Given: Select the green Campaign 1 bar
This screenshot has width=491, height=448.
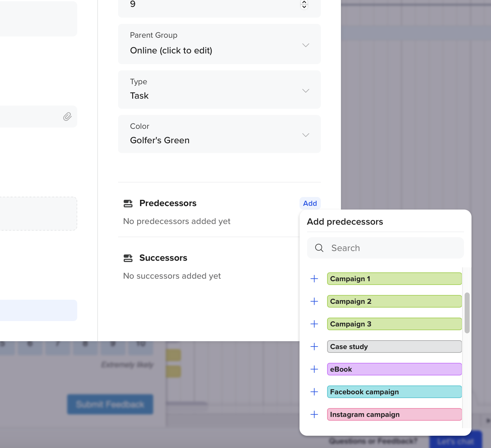Looking at the screenshot, I should [x=394, y=279].
